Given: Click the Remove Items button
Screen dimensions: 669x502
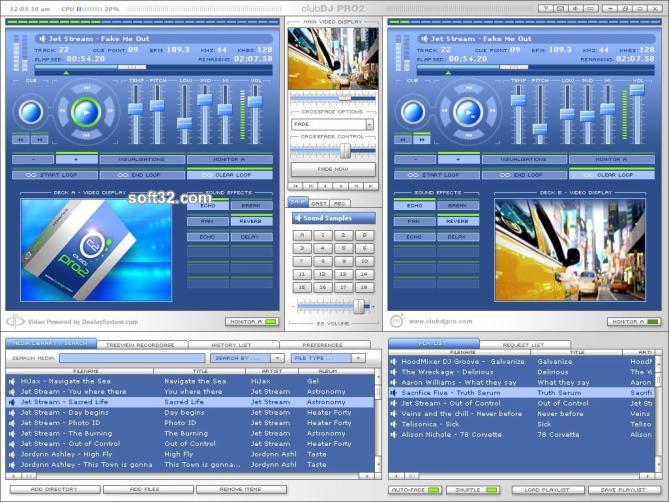Looking at the screenshot, I should (241, 490).
